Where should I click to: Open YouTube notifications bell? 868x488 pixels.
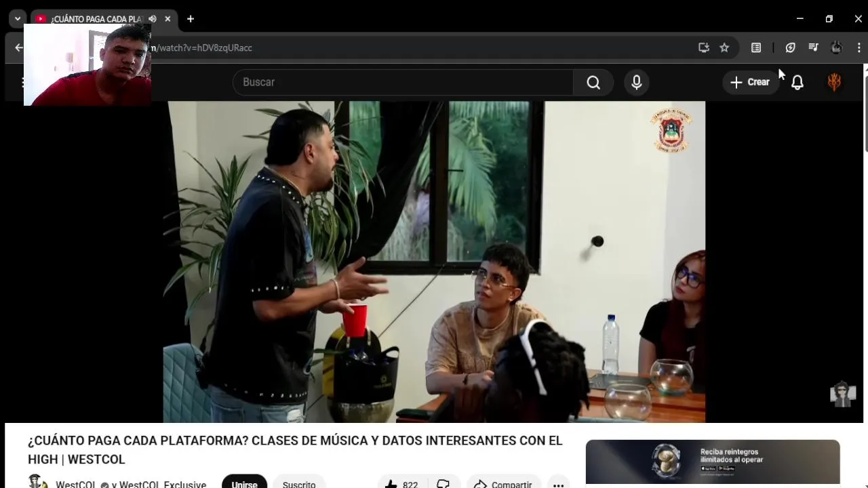797,82
